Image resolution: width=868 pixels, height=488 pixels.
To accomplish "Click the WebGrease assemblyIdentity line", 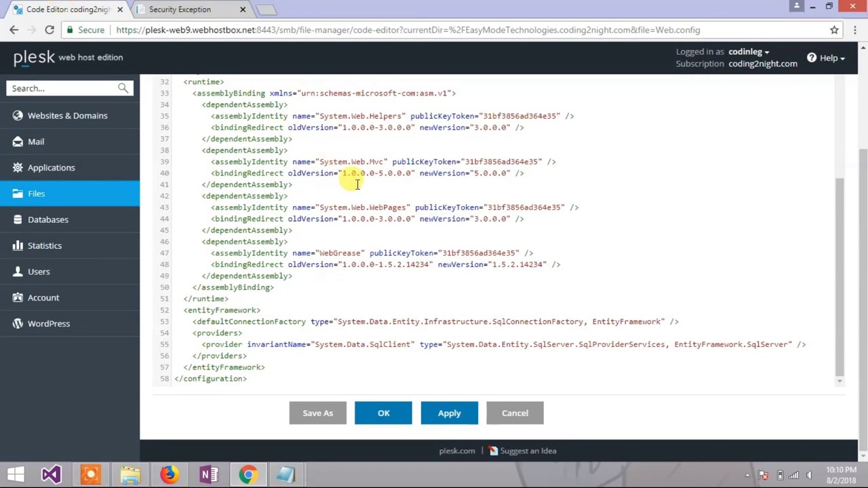I will click(372, 253).
